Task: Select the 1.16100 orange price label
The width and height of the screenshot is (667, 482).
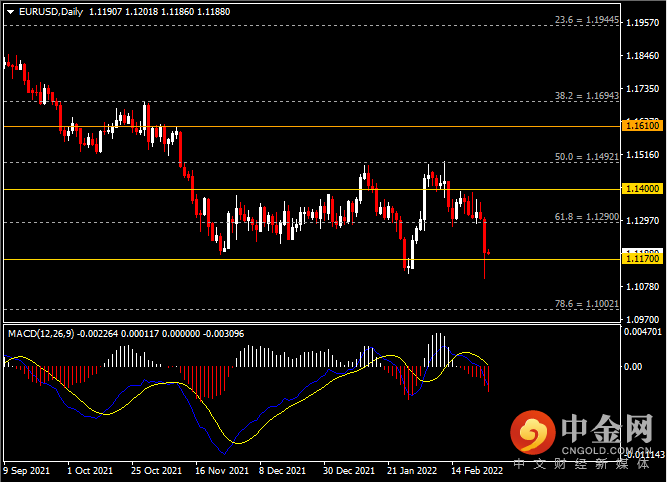Action: pyautogui.click(x=642, y=125)
